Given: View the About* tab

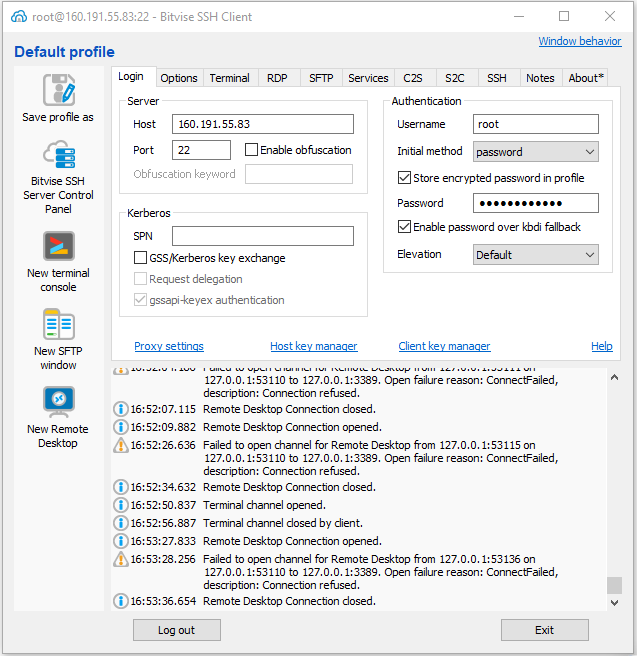Looking at the screenshot, I should pyautogui.click(x=586, y=78).
